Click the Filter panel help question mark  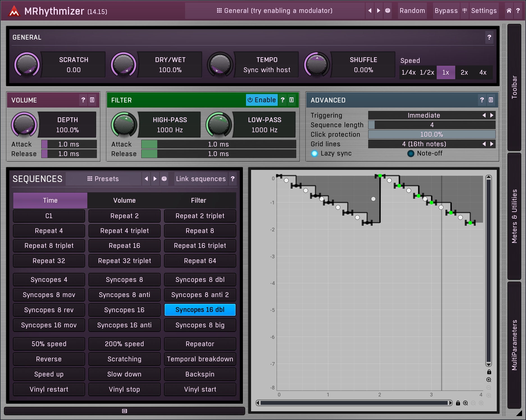283,100
